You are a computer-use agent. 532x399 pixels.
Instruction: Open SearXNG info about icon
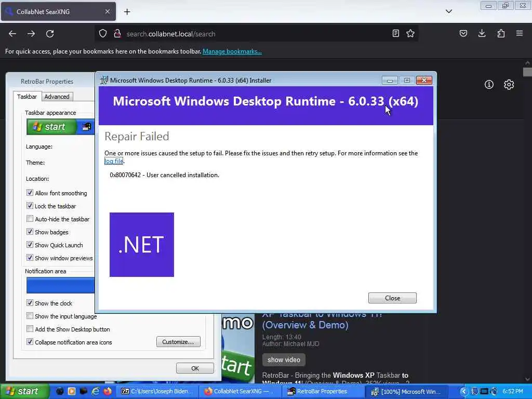pos(489,85)
